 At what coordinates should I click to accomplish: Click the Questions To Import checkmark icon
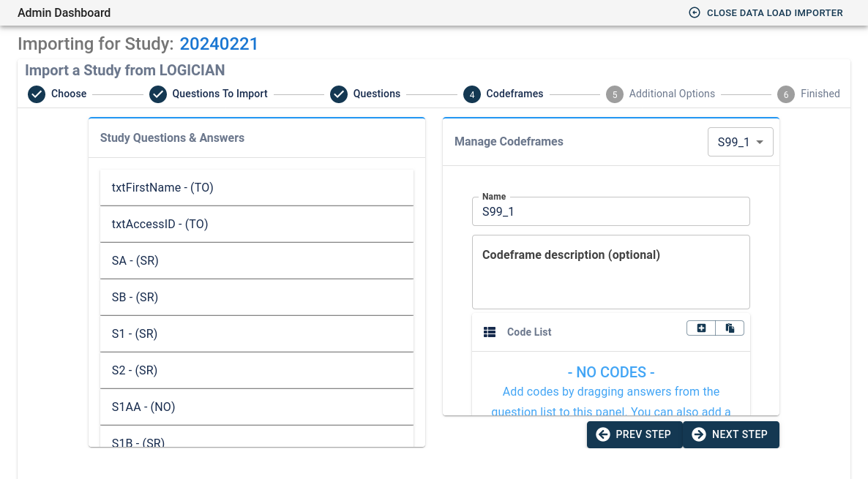click(158, 94)
